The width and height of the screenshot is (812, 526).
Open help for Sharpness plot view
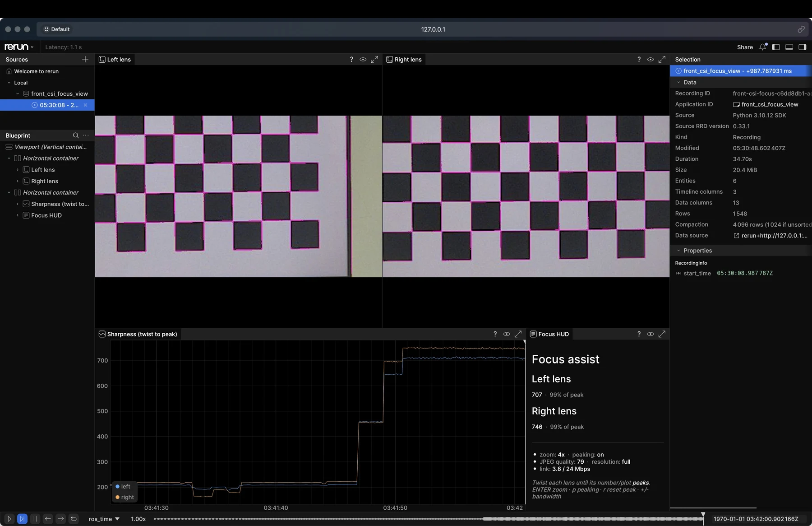click(x=495, y=334)
